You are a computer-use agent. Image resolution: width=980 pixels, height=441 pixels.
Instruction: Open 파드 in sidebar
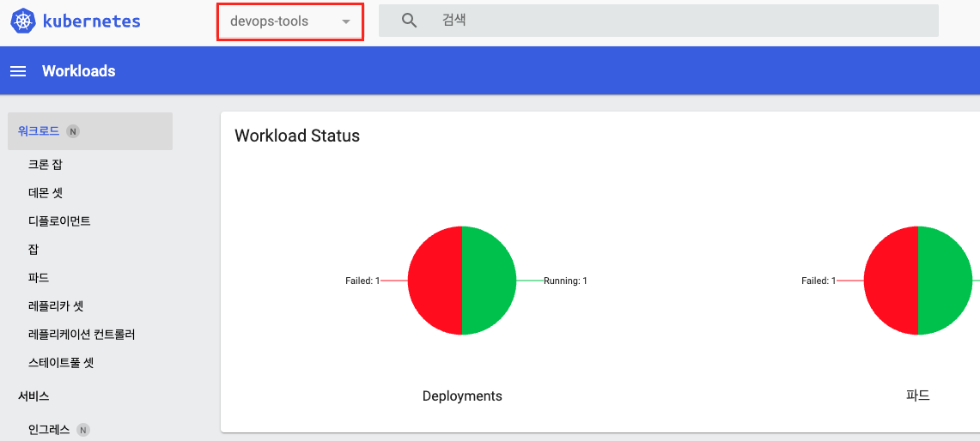tap(39, 277)
